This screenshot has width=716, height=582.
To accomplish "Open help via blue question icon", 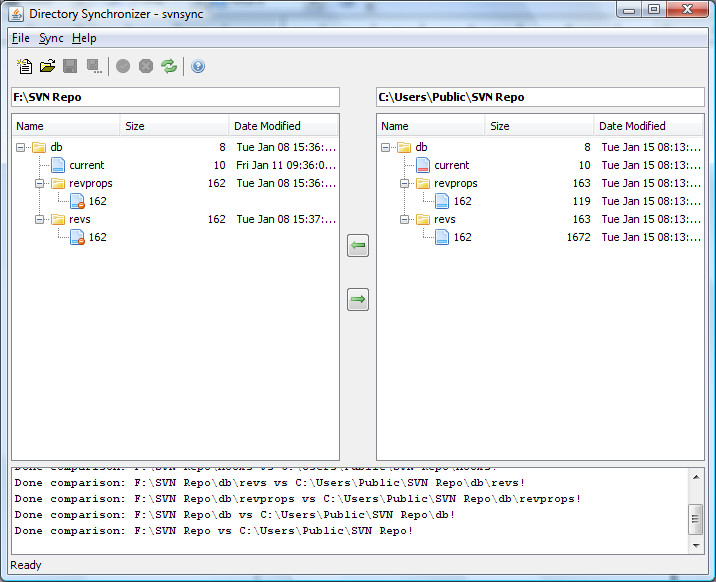I will 198,67.
